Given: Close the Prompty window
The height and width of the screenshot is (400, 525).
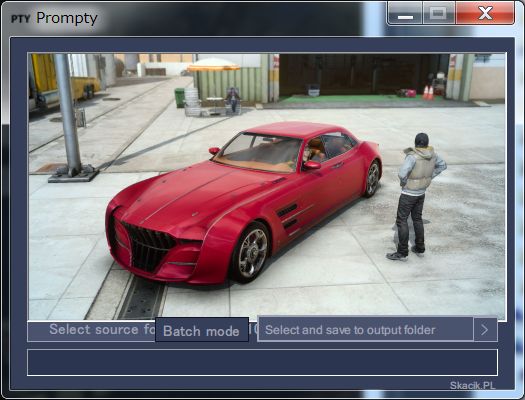Looking at the screenshot, I should [485, 13].
